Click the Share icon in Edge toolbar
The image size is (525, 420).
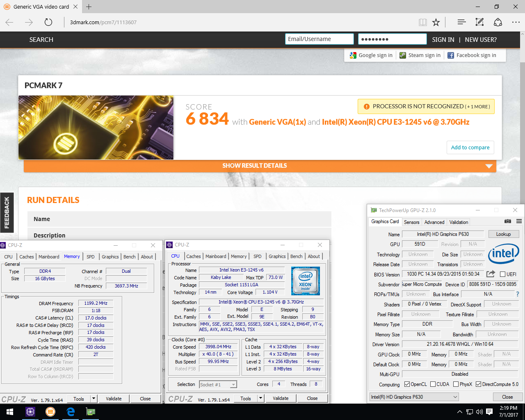click(x=498, y=22)
